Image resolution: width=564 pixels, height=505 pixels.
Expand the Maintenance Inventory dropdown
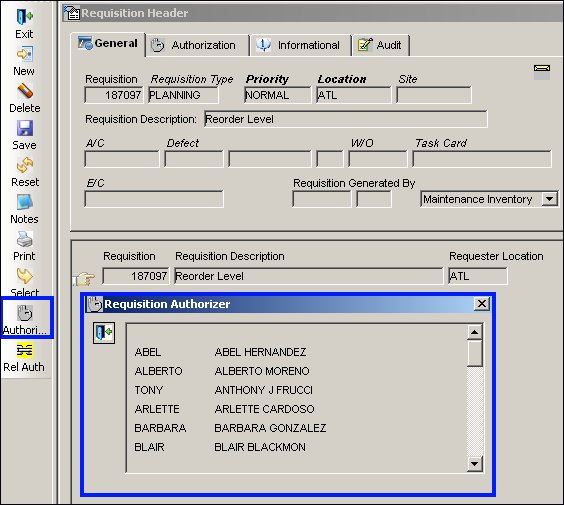point(550,199)
